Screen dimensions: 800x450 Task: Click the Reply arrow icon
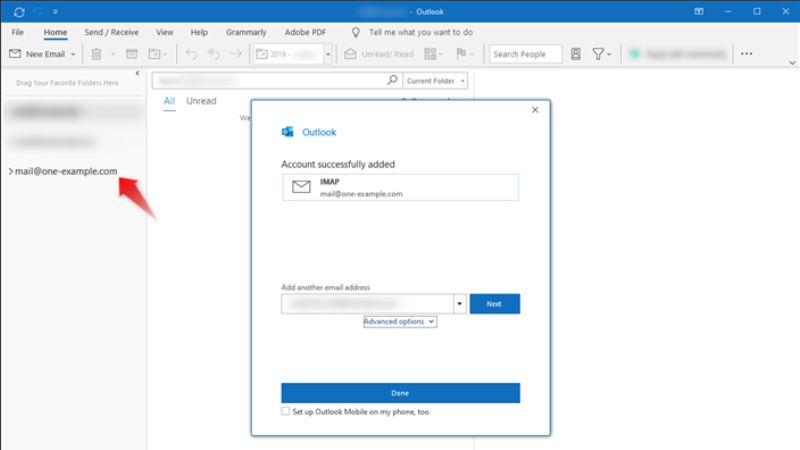pyautogui.click(x=191, y=54)
